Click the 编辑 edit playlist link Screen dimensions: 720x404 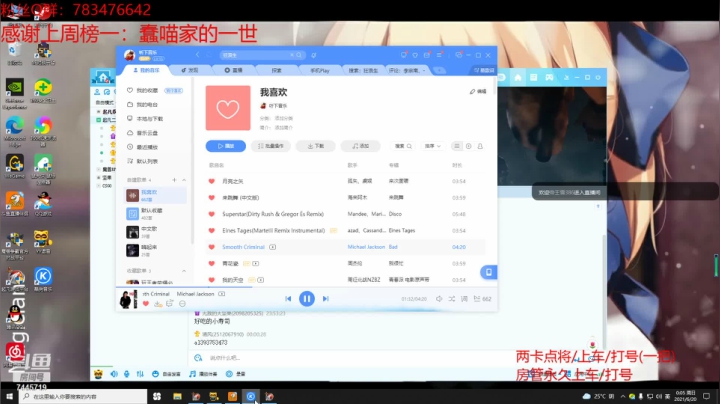[x=478, y=91]
